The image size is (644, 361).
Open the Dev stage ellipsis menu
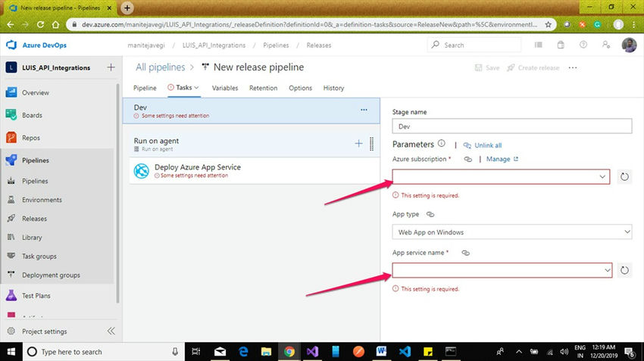[364, 110]
